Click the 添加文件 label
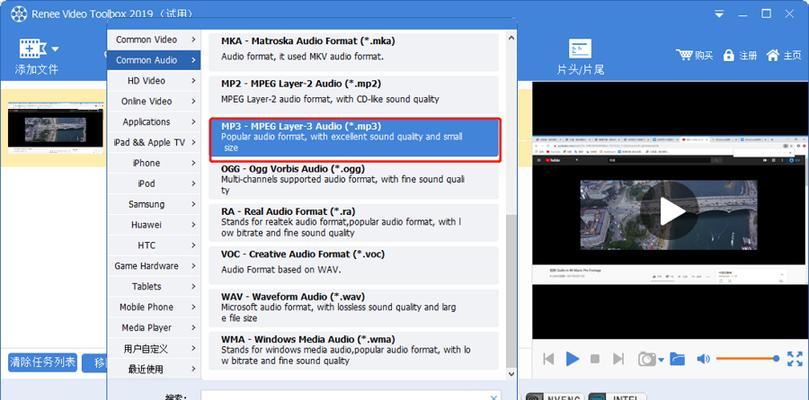The image size is (809, 400). tap(37, 70)
